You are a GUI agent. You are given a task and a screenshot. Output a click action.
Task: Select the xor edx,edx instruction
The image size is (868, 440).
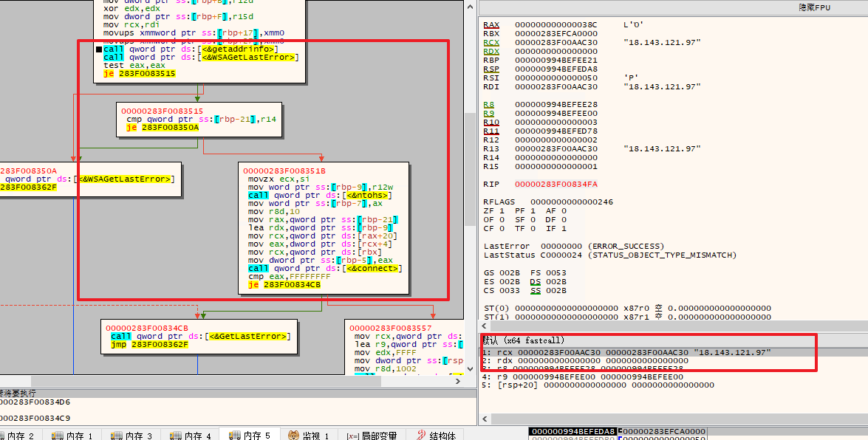[131, 8]
